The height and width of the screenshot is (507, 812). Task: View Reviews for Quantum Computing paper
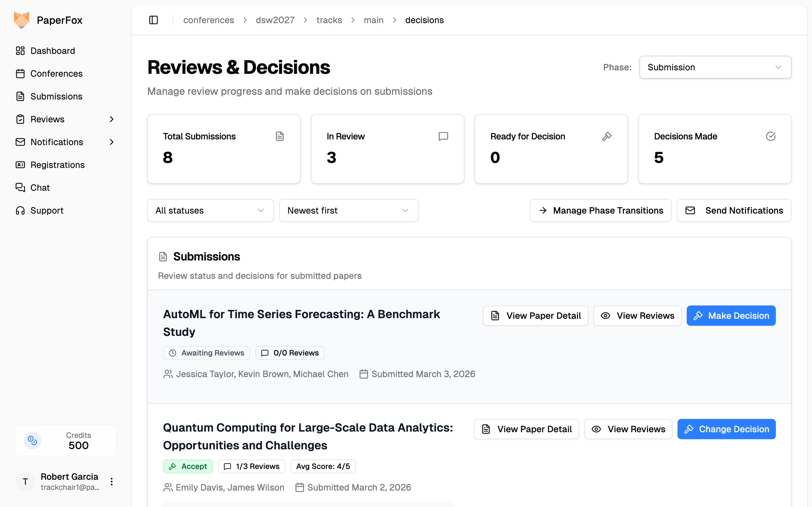[x=628, y=429]
